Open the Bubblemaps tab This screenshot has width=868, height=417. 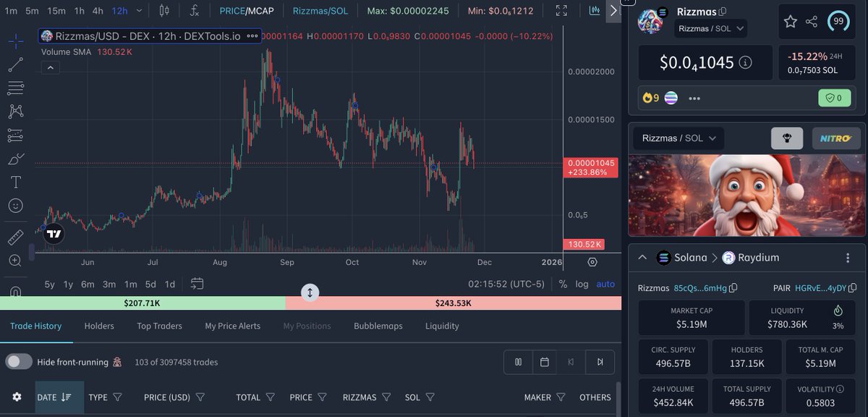pyautogui.click(x=378, y=326)
